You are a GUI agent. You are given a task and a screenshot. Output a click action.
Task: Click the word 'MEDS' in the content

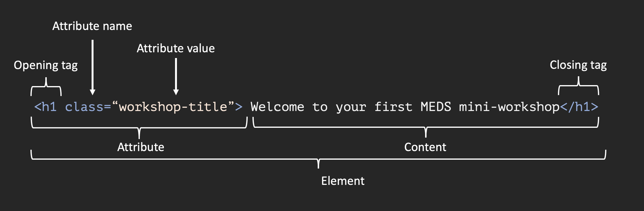(436, 107)
